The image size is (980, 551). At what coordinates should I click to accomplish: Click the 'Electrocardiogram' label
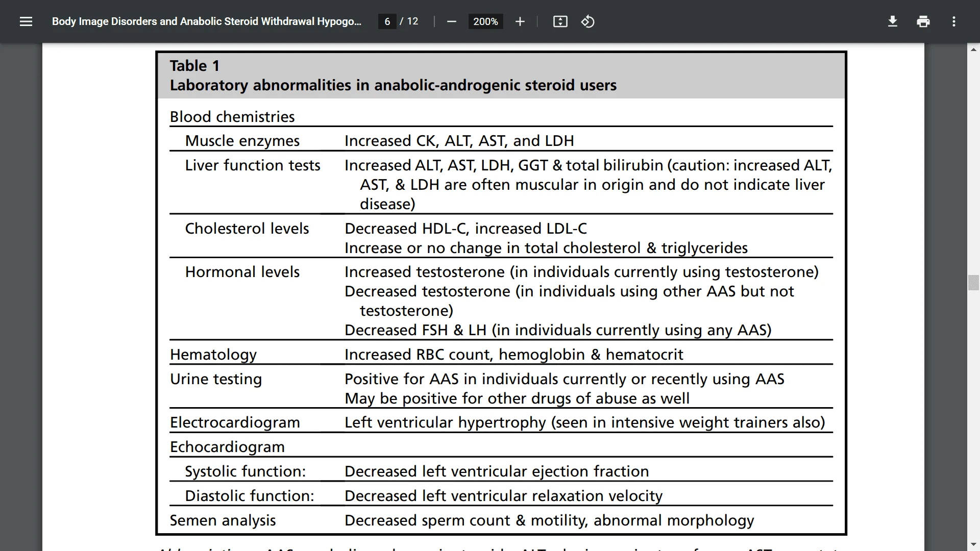[235, 422]
